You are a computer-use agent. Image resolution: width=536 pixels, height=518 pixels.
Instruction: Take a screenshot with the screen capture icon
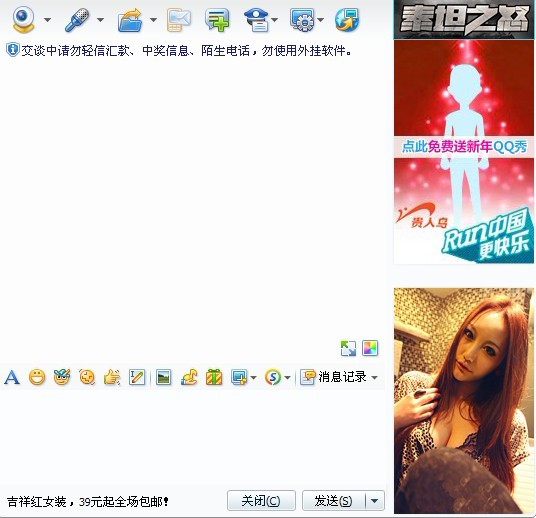click(239, 377)
